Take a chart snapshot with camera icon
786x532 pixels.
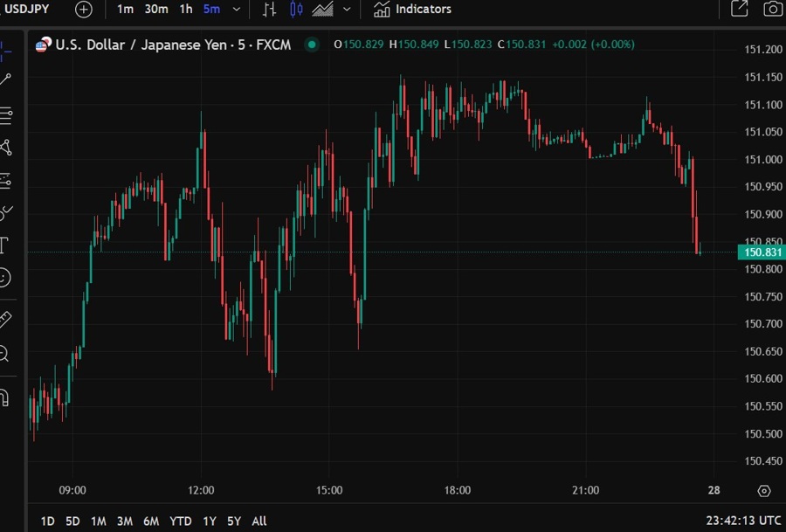[x=773, y=9]
